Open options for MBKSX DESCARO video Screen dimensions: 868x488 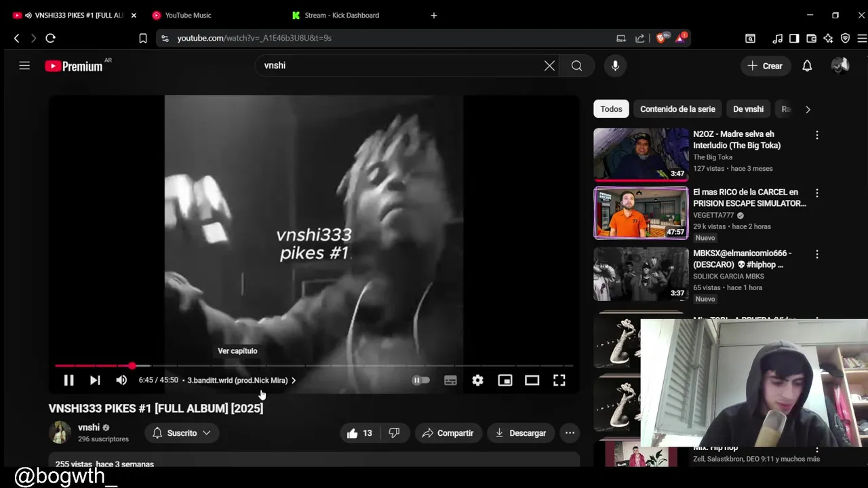817,254
